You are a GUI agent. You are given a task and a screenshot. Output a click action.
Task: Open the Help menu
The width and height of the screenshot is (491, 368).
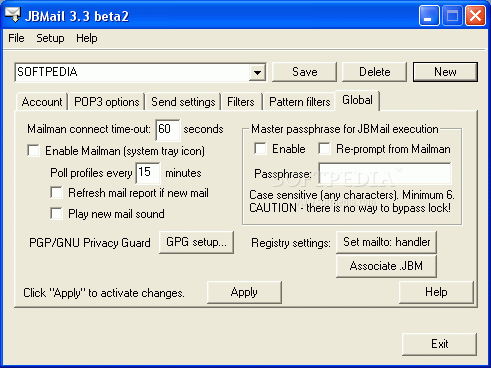point(87,38)
